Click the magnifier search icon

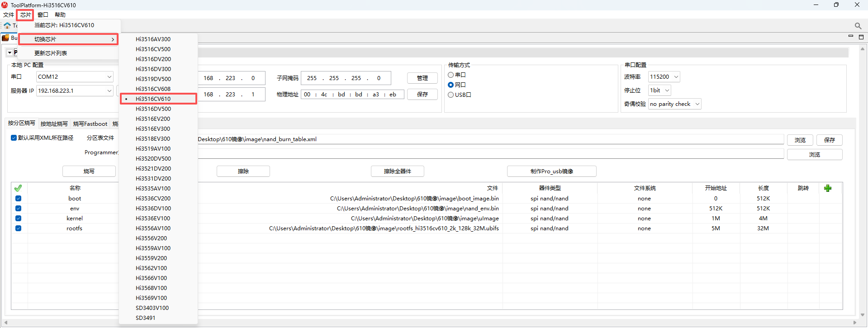point(858,26)
